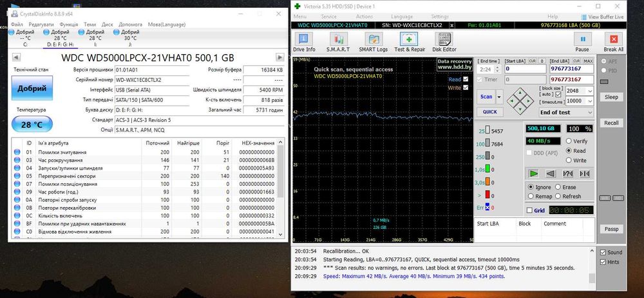Go to next disk in CrystalDiskInfo
This screenshot has height=298, width=644.
point(279,57)
